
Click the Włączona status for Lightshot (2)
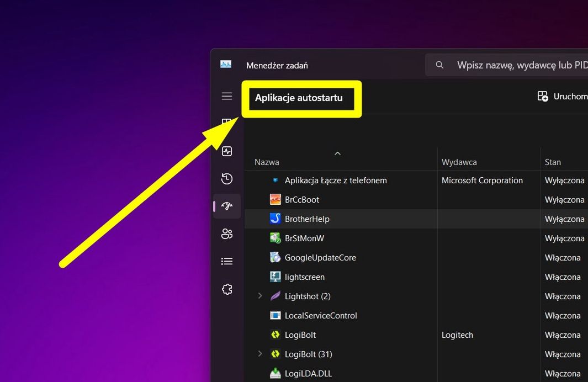click(563, 296)
